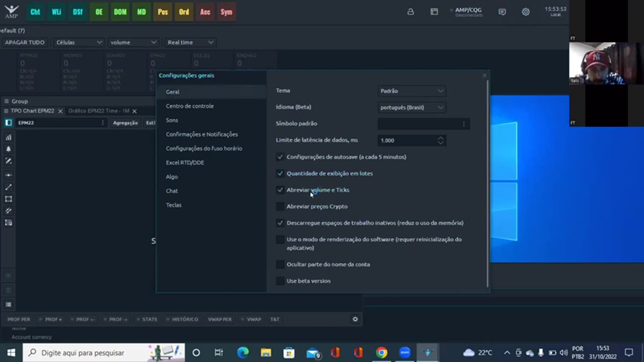644x362 pixels.
Task: Toggle Configurações de autosave checkbox
Action: click(280, 157)
